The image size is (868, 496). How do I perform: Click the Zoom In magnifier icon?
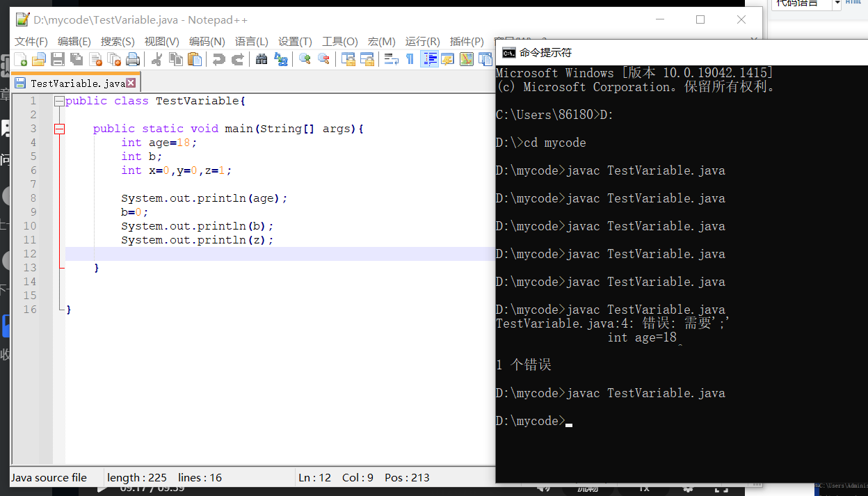click(x=305, y=59)
